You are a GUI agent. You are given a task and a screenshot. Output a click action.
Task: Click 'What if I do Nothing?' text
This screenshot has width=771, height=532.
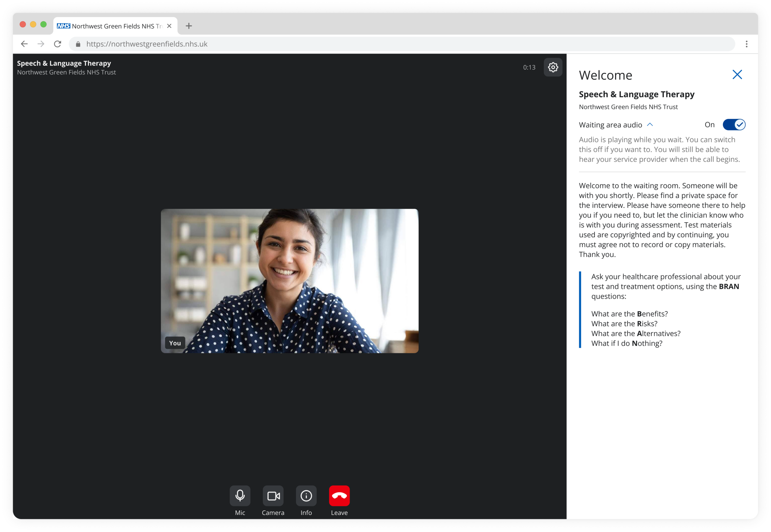[627, 343]
